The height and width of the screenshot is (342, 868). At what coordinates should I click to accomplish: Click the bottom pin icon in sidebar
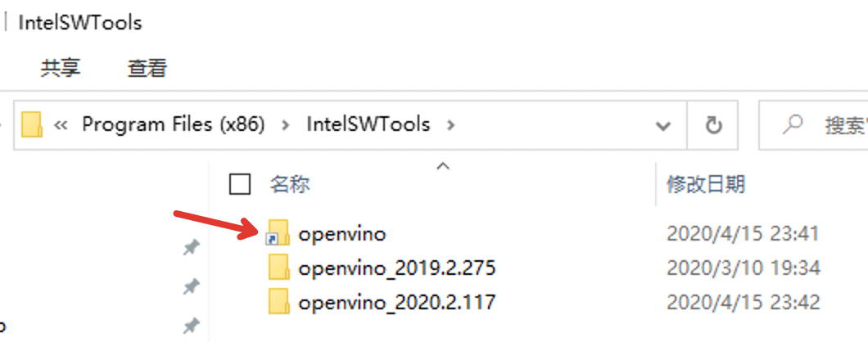click(x=192, y=326)
